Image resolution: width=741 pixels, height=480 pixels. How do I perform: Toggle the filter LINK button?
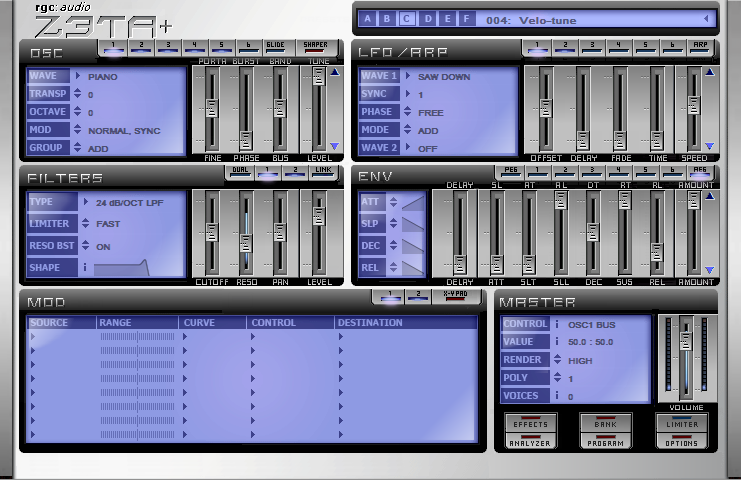(323, 172)
